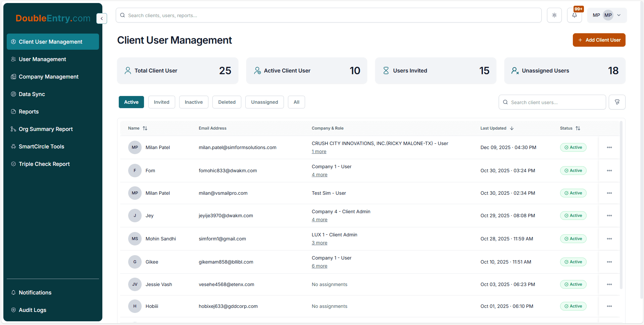Click the notifications bell icon
The image size is (644, 325).
pos(574,15)
